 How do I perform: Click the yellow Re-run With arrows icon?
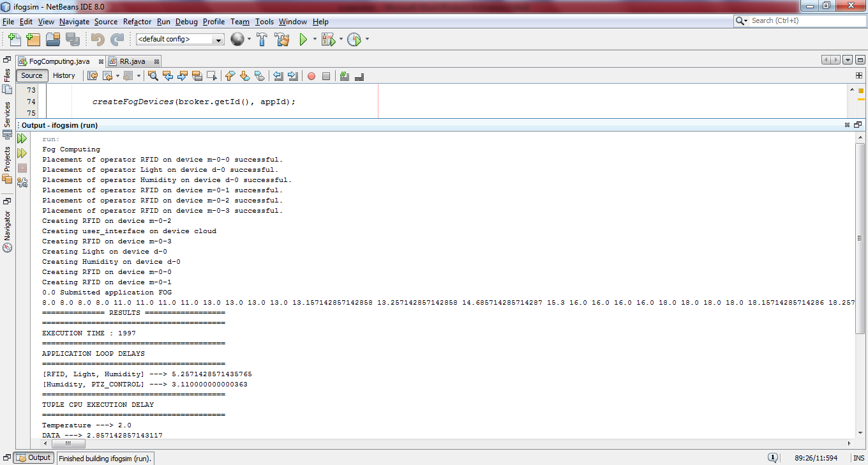22,153
